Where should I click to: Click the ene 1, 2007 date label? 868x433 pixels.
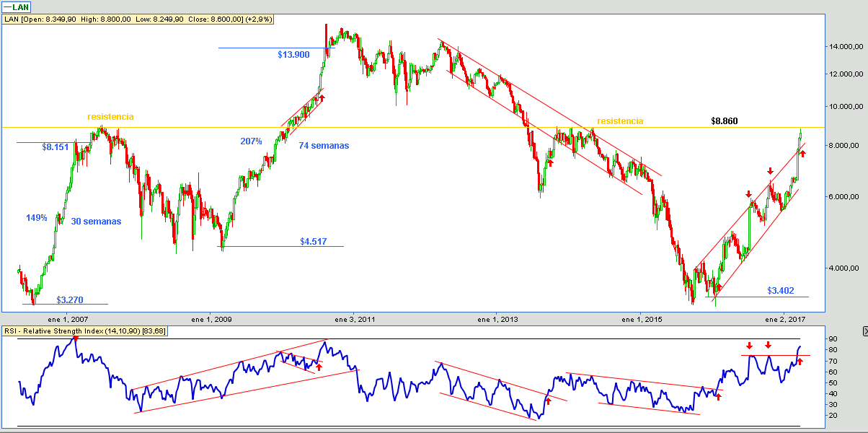pos(68,318)
